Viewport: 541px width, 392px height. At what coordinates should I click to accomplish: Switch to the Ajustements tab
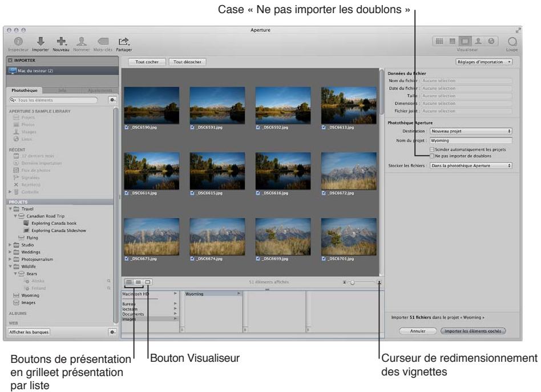click(100, 90)
